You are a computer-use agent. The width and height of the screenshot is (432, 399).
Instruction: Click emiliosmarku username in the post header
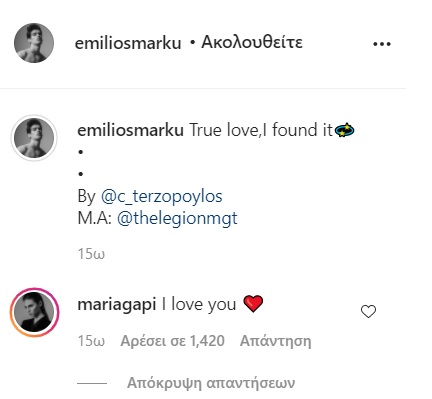click(128, 43)
